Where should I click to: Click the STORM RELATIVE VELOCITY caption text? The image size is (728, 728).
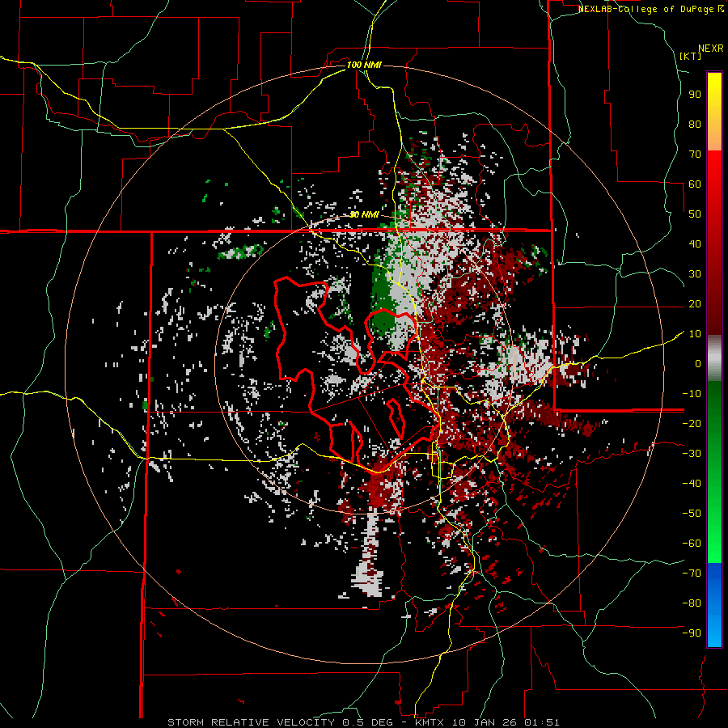pos(252,722)
